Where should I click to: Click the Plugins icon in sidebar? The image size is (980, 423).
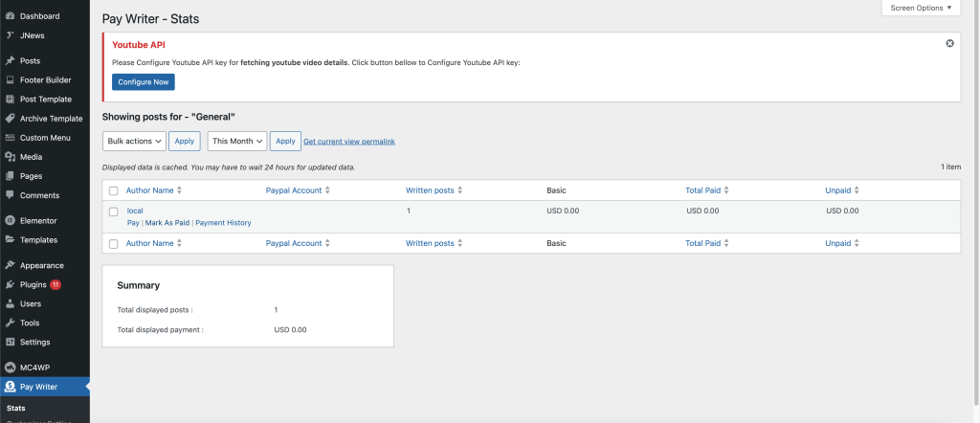click(x=10, y=285)
